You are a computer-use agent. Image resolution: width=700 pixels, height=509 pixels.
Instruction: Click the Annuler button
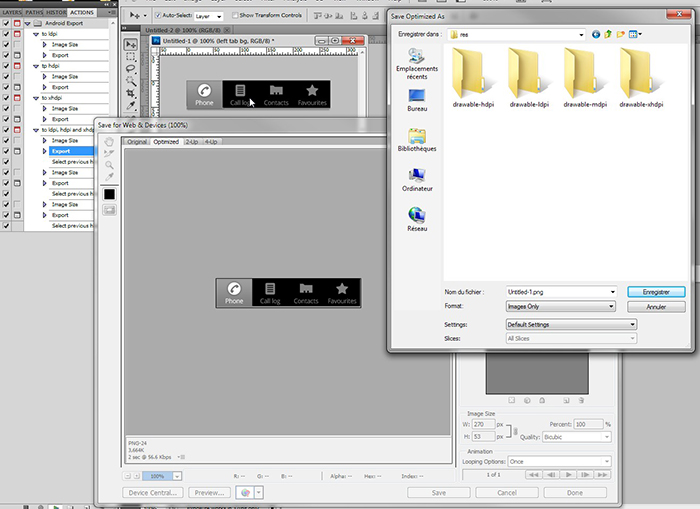click(655, 307)
